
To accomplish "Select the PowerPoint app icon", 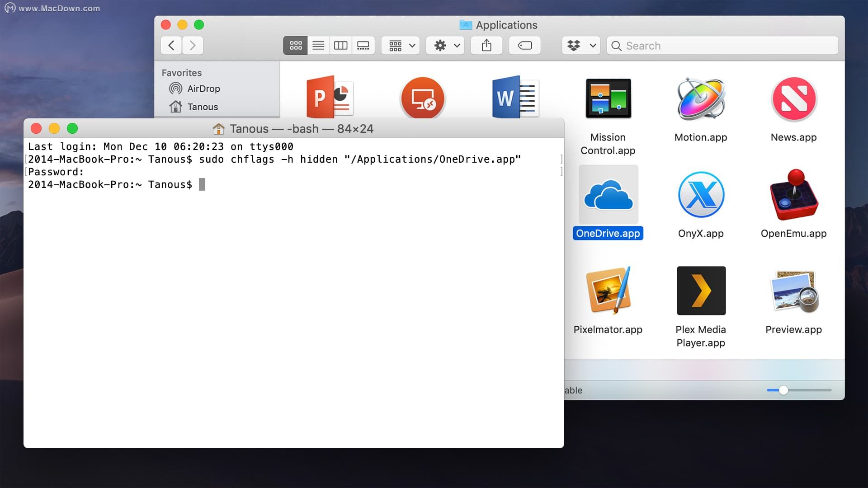I will click(x=330, y=97).
